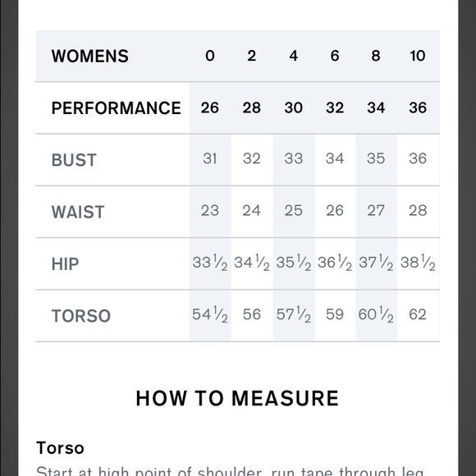
Task: Click womens size 0 column header
Action: pyautogui.click(x=210, y=56)
